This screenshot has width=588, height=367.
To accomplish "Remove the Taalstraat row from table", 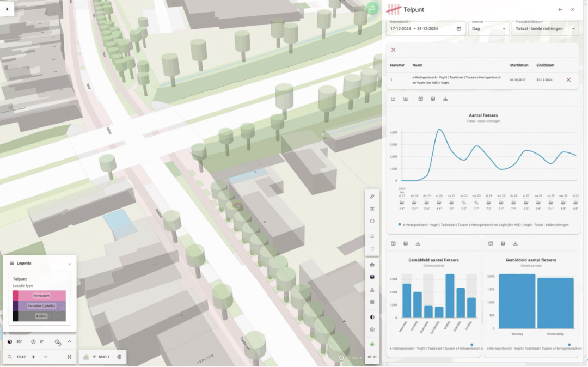I will 568,80.
